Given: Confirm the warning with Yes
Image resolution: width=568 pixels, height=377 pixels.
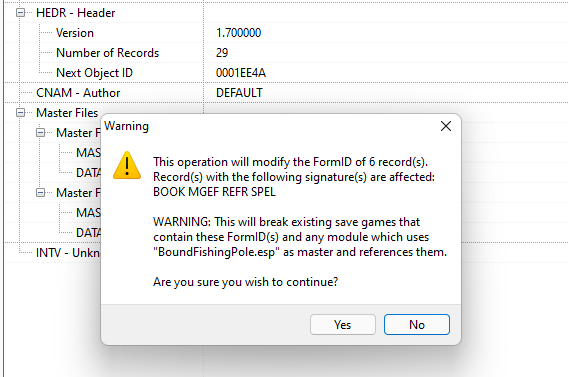Looking at the screenshot, I should (343, 324).
